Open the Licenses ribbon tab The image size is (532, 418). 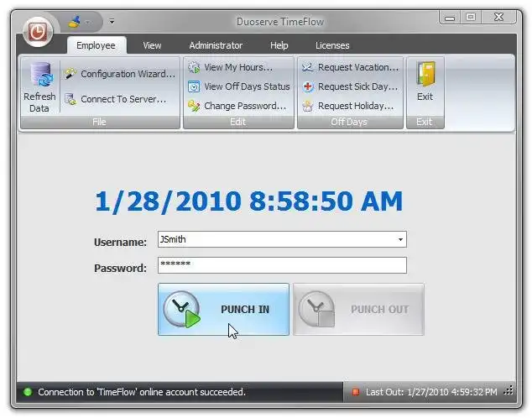pyautogui.click(x=332, y=45)
